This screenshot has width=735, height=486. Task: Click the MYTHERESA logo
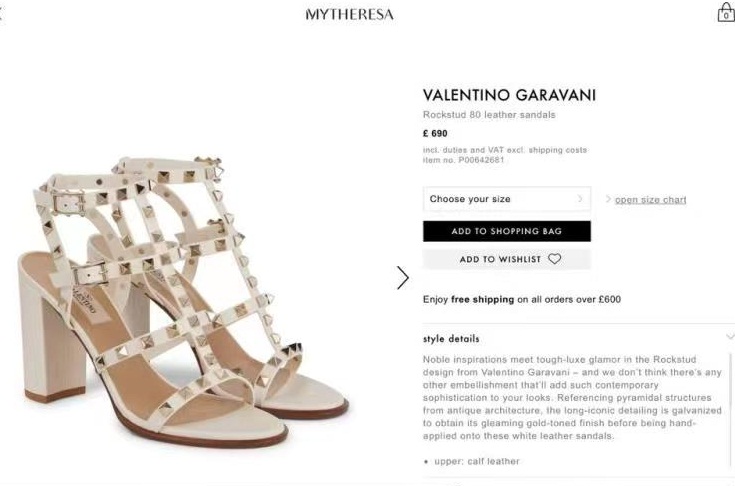coord(350,15)
